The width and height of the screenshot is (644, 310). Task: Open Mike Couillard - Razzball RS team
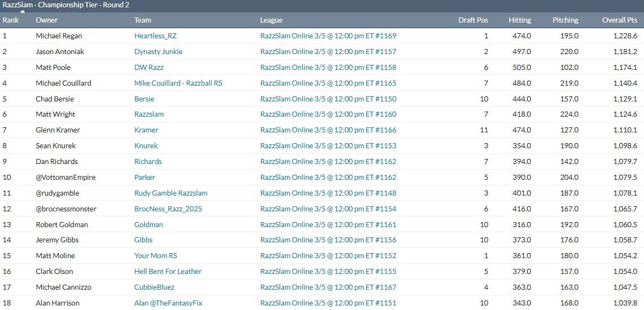tap(178, 83)
